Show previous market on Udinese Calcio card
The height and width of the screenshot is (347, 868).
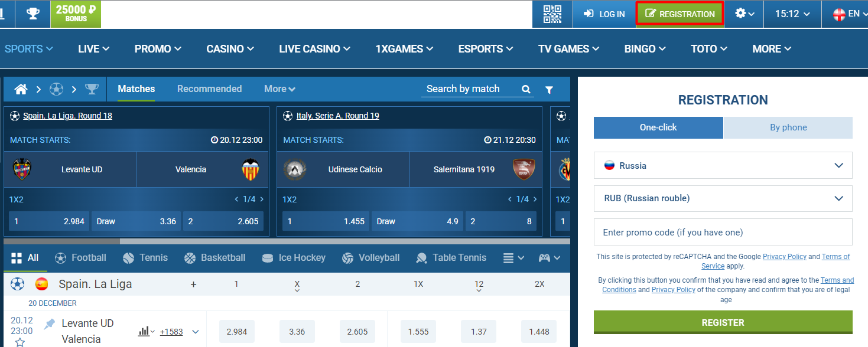pyautogui.click(x=510, y=199)
